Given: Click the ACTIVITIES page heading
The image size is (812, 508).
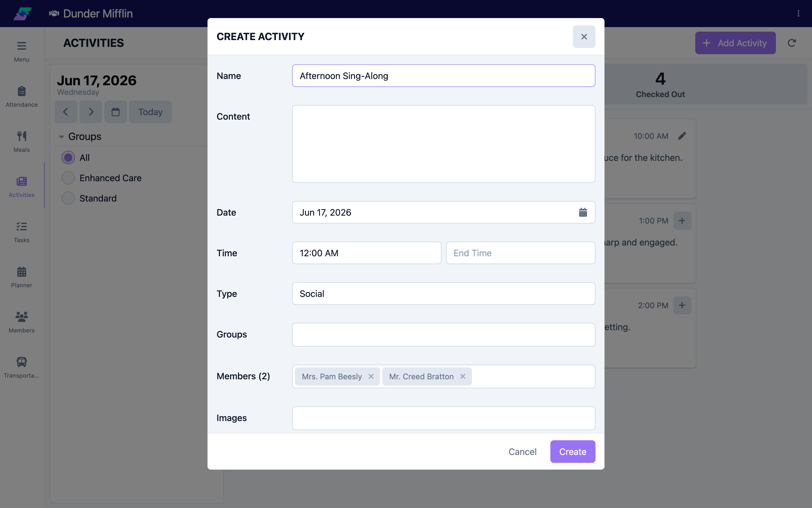Looking at the screenshot, I should [94, 43].
